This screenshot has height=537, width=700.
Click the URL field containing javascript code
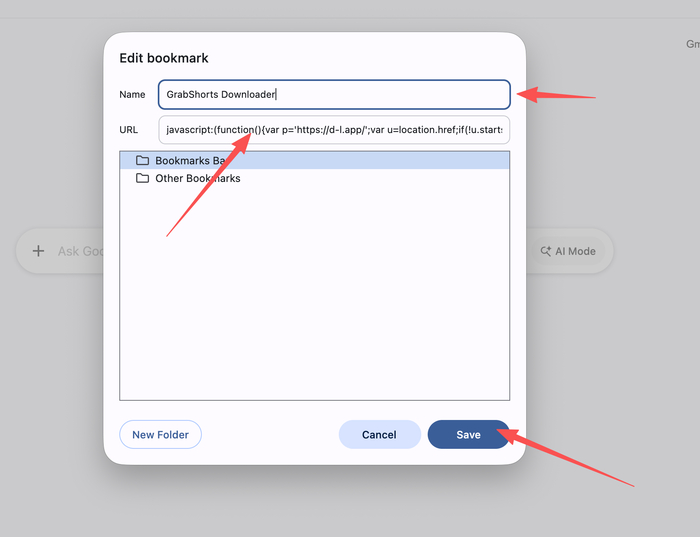tap(334, 130)
